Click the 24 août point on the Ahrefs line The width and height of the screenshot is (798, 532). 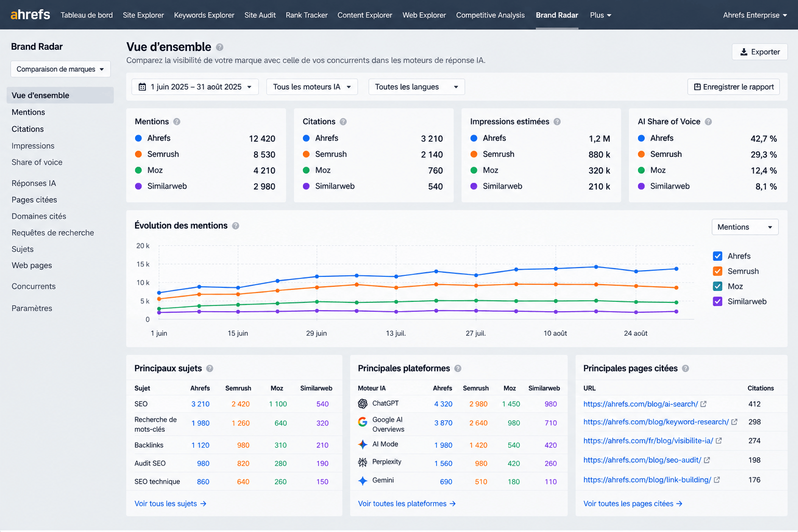636,271
